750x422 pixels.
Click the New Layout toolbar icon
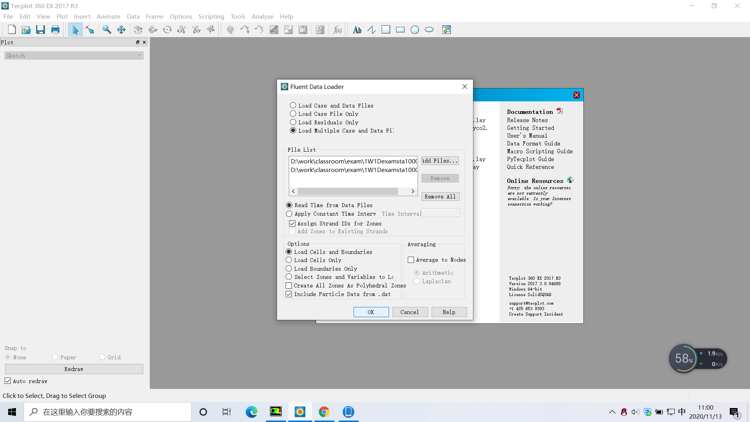point(11,30)
